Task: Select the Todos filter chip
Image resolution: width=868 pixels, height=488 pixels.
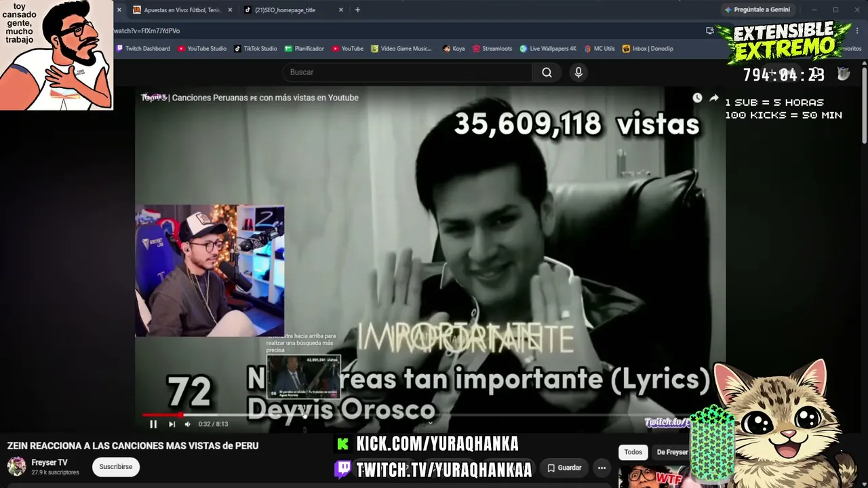Action: click(633, 452)
